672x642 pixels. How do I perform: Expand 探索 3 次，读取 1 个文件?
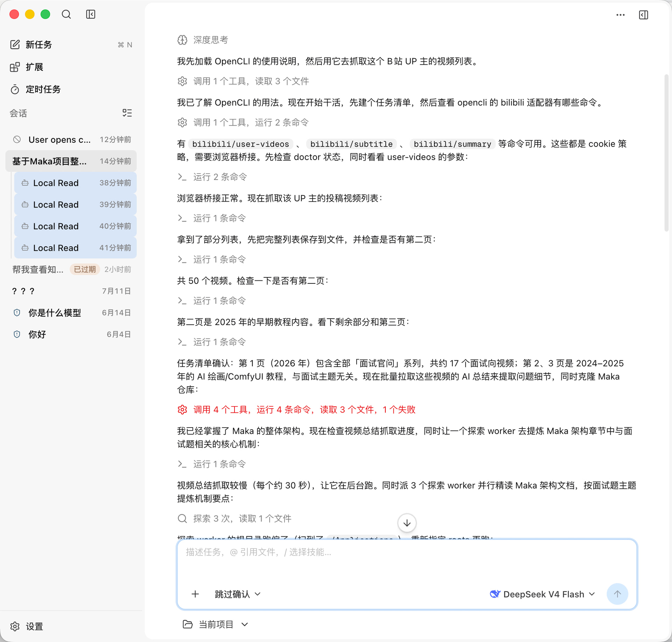coord(234,519)
